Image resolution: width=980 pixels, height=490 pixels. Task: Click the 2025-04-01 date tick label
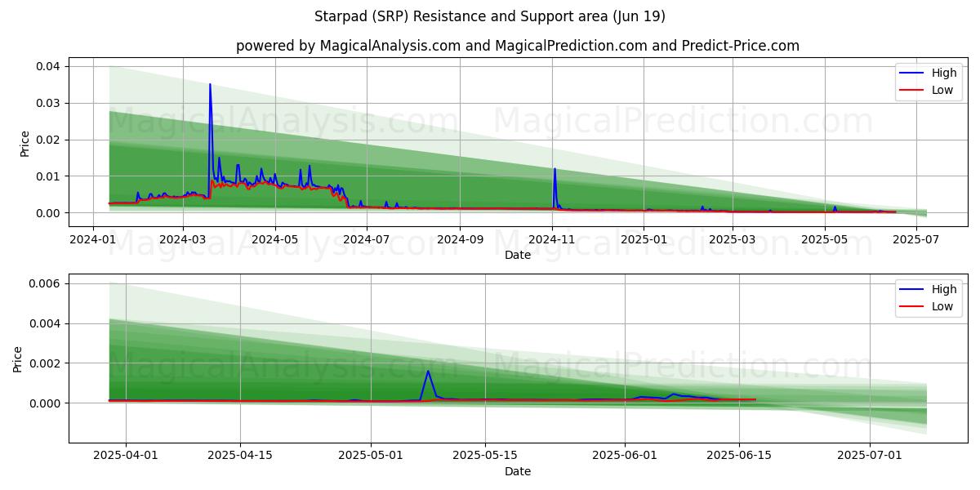[126, 456]
